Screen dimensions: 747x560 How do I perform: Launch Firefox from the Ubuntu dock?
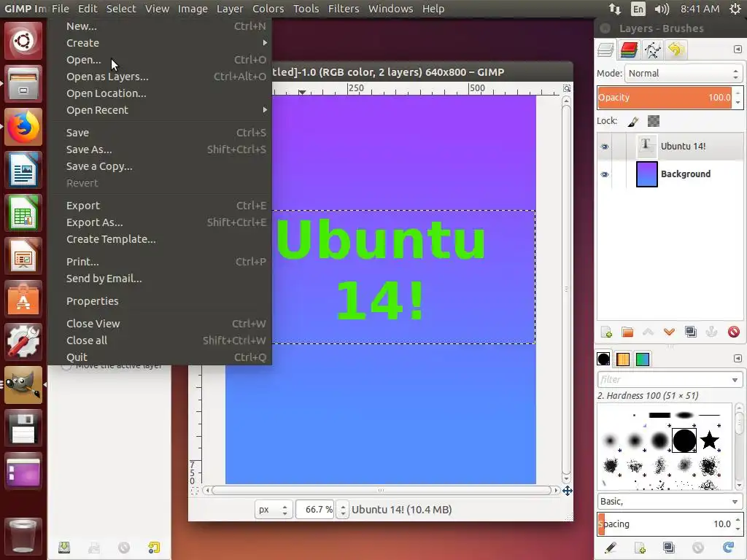click(x=23, y=127)
